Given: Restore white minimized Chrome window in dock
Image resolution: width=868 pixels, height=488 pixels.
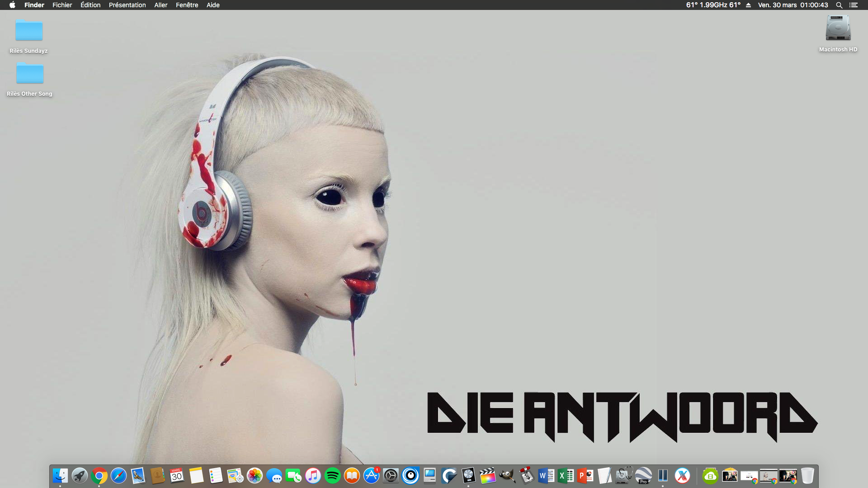Looking at the screenshot, I should pos(749,476).
